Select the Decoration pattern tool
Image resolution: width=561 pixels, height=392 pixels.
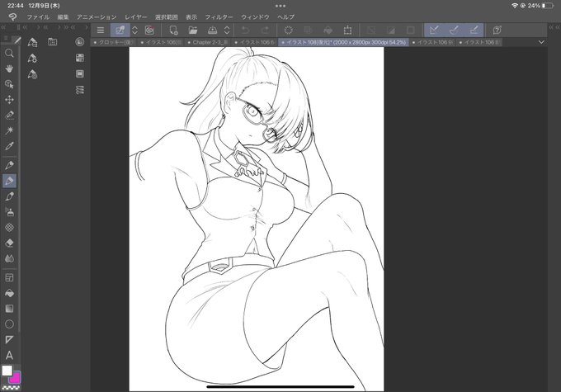(9, 227)
